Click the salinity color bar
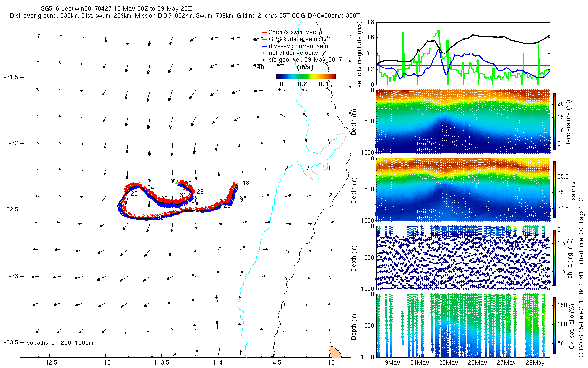The image size is (588, 368). tap(554, 189)
